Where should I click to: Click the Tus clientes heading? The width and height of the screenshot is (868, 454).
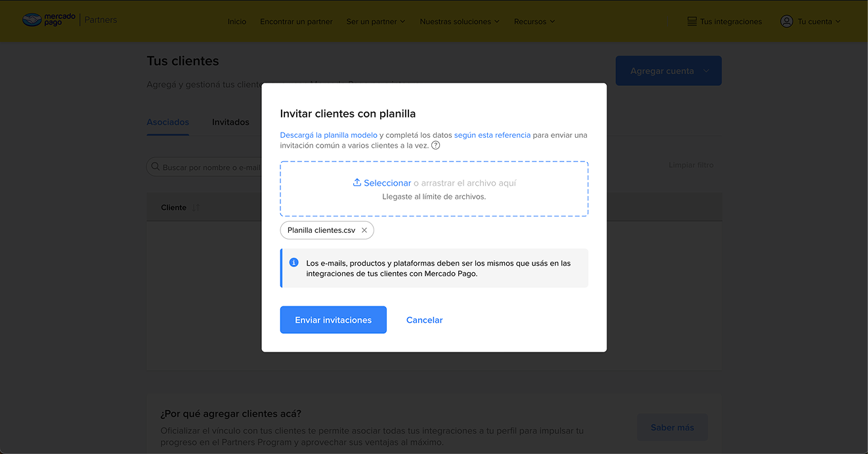tap(183, 61)
